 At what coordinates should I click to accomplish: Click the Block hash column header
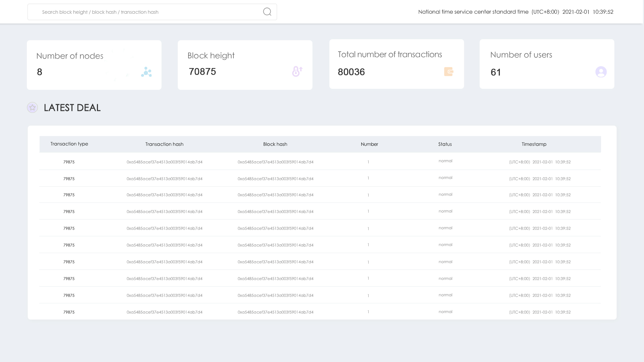[275, 144]
